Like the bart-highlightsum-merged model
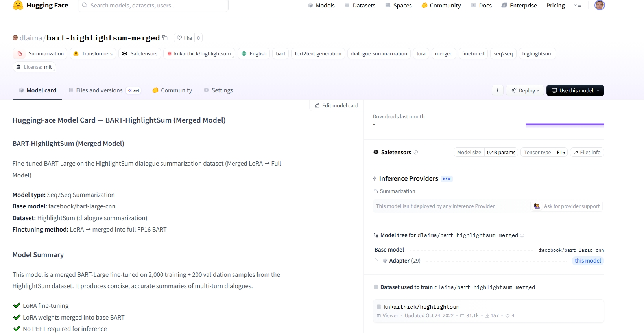The height and width of the screenshot is (333, 644). 184,38
